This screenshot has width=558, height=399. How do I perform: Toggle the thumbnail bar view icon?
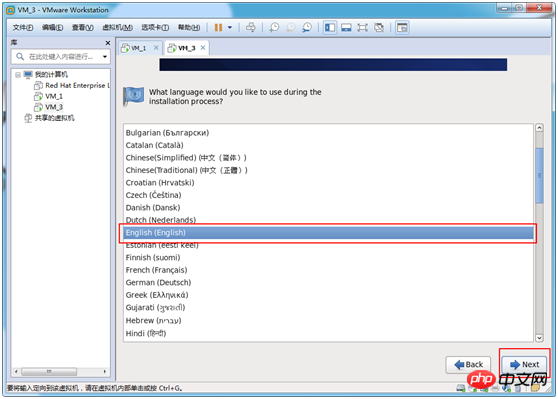[346, 27]
